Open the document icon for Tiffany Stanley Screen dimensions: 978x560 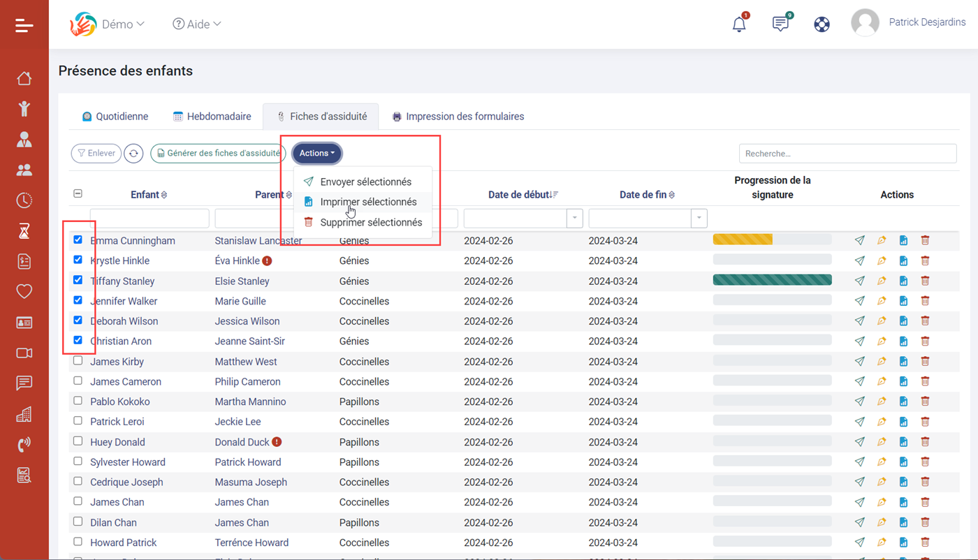pyautogui.click(x=903, y=281)
